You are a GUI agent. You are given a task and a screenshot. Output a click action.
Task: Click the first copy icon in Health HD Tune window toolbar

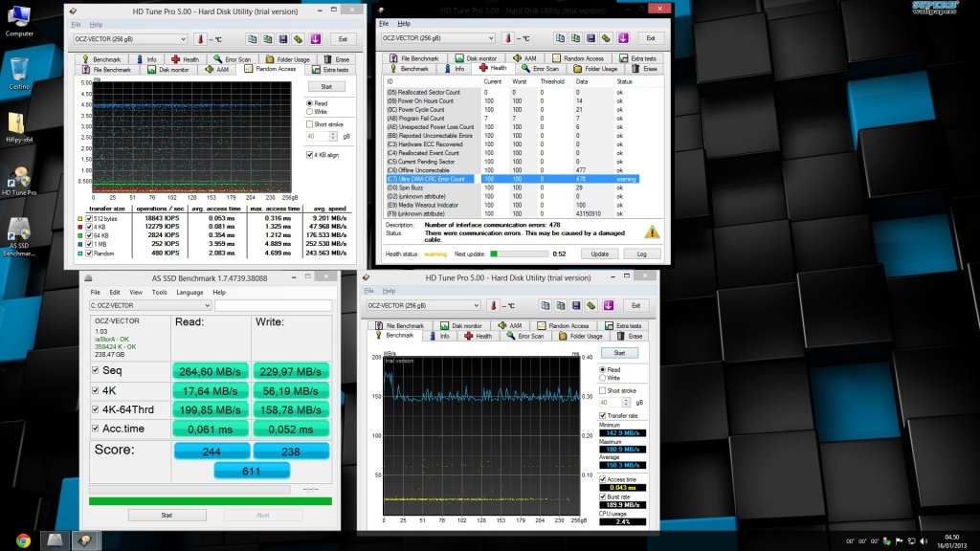(560, 38)
